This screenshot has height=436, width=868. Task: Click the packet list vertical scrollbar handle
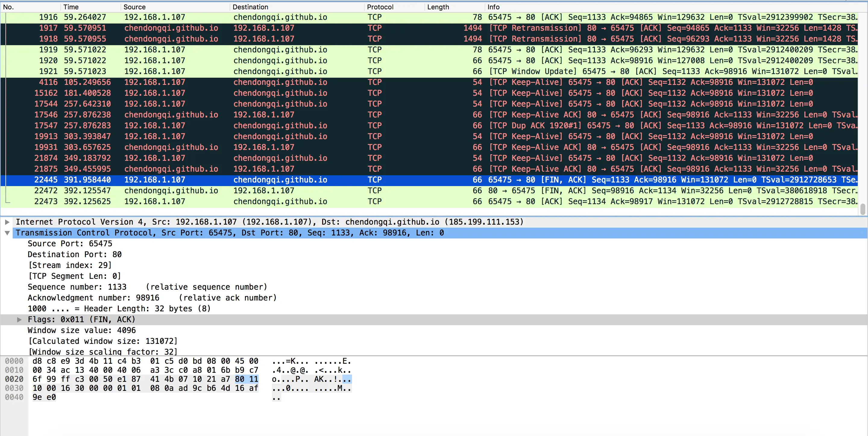coord(863,209)
